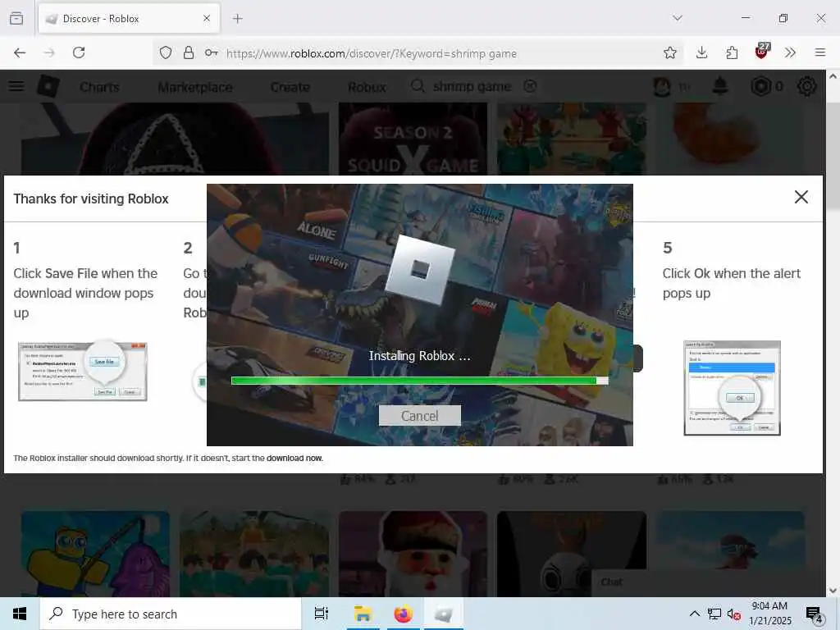The width and height of the screenshot is (840, 630).
Task: Open Firefox extensions menu
Action: [732, 52]
